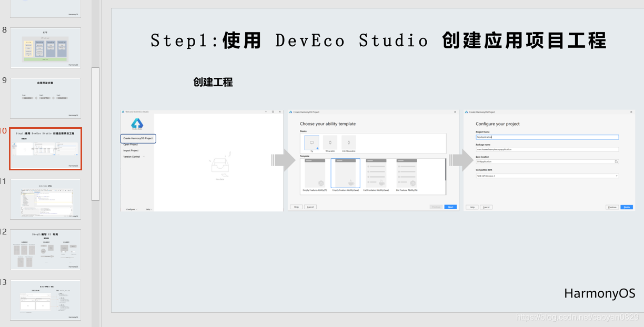Click Previous in the ability template dialog
Viewport: 644px width, 327px height.
[x=436, y=207]
